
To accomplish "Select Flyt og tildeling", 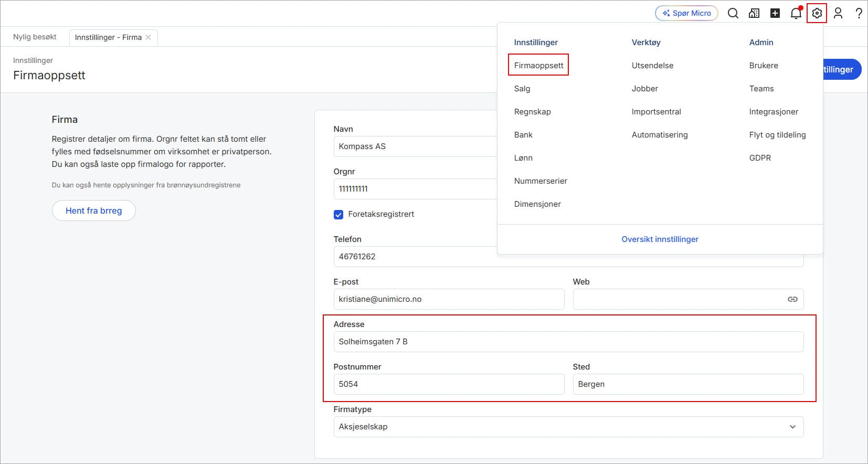I will click(x=777, y=135).
